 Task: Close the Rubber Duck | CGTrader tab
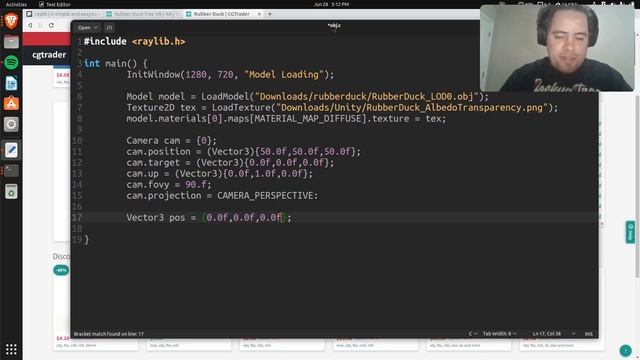pos(259,14)
